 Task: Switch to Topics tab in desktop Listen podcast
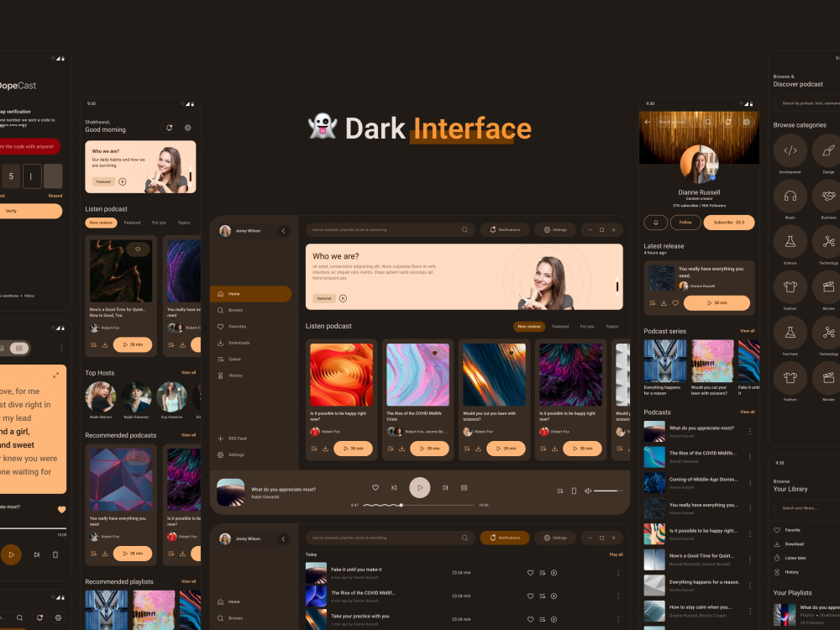612,326
